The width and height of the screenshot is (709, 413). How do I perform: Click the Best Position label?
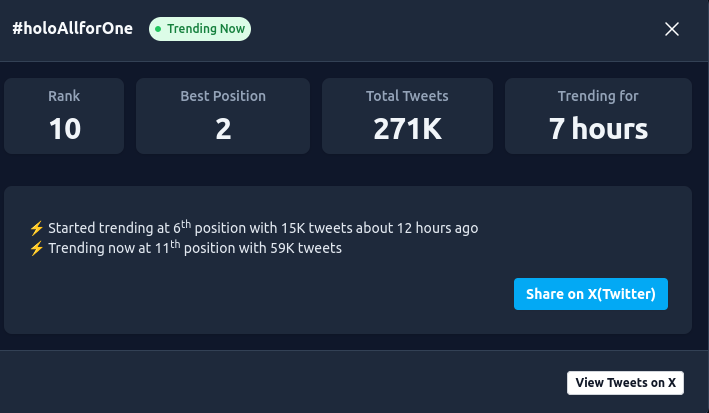223,96
